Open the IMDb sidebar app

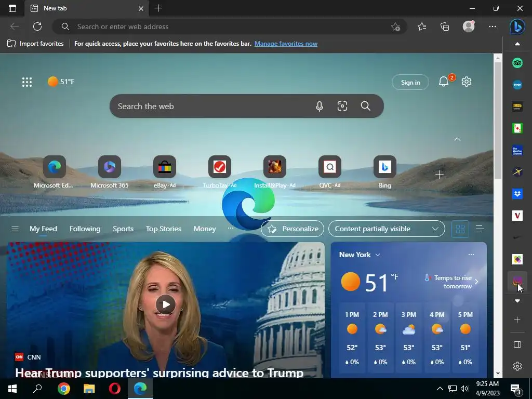tap(517, 107)
